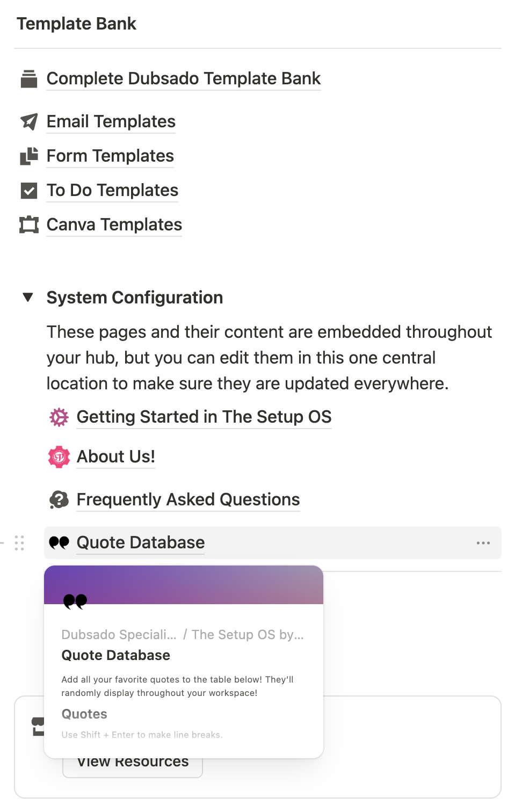Open the Frequently Asked Questions page
Screen dimensions: 522x812
point(188,500)
